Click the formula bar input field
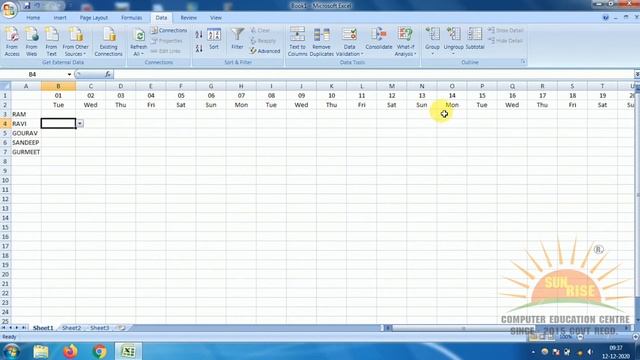Viewport: 640px width, 360px height. click(x=373, y=74)
